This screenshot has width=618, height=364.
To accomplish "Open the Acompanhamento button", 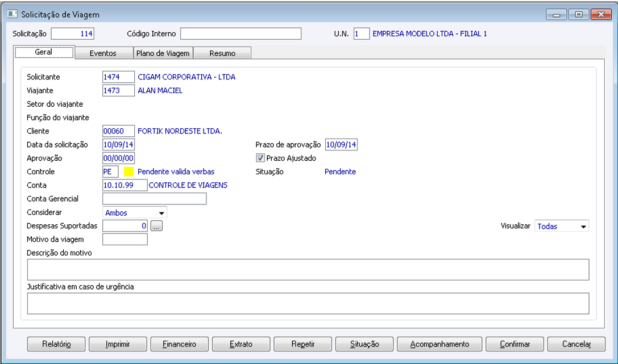I will [439, 344].
